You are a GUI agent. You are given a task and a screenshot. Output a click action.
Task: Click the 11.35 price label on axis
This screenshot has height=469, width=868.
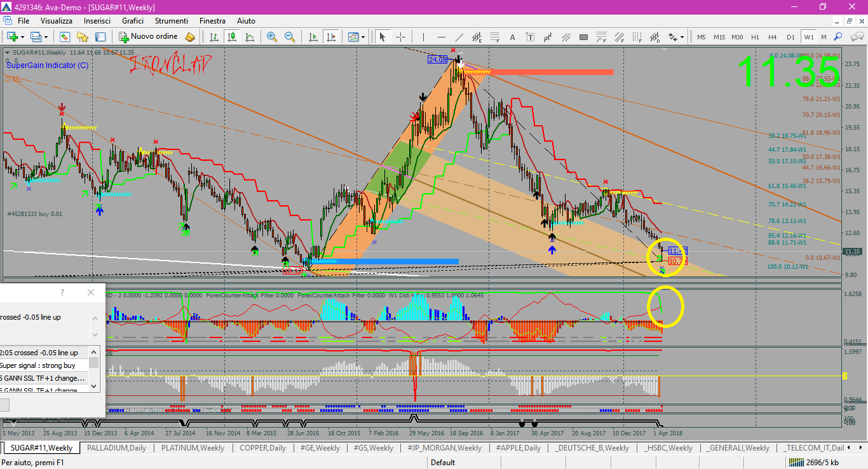(852, 252)
